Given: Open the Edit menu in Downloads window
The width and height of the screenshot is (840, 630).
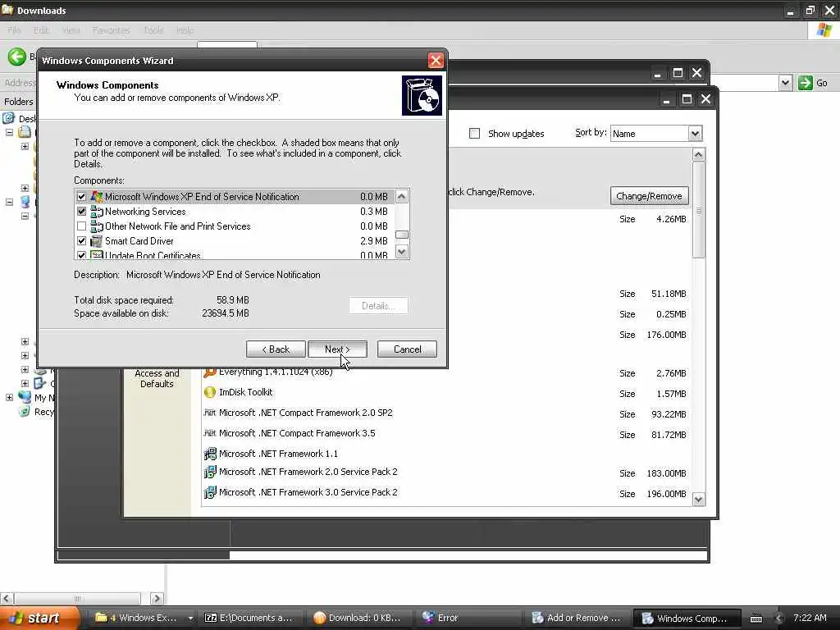Looking at the screenshot, I should pos(41,30).
